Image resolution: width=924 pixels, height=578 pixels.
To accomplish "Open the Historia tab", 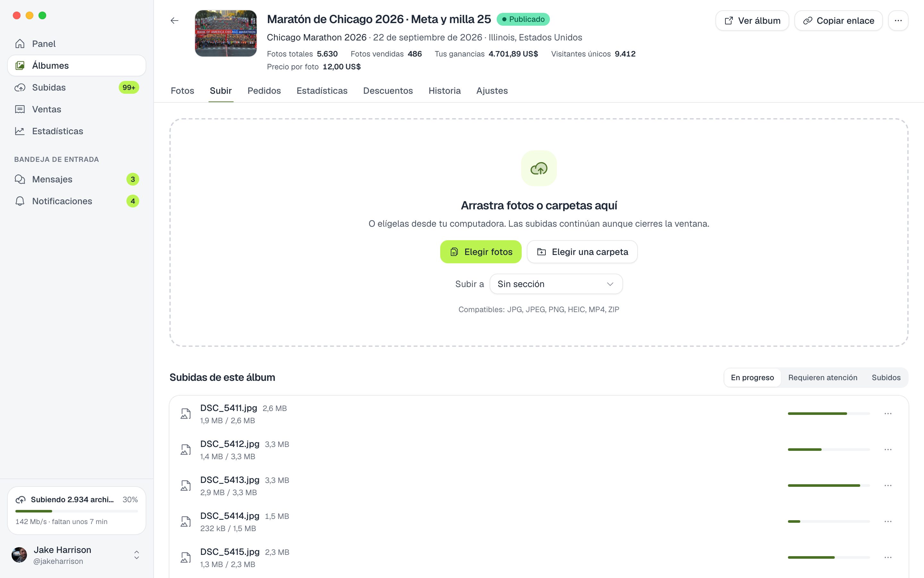I will coord(444,91).
